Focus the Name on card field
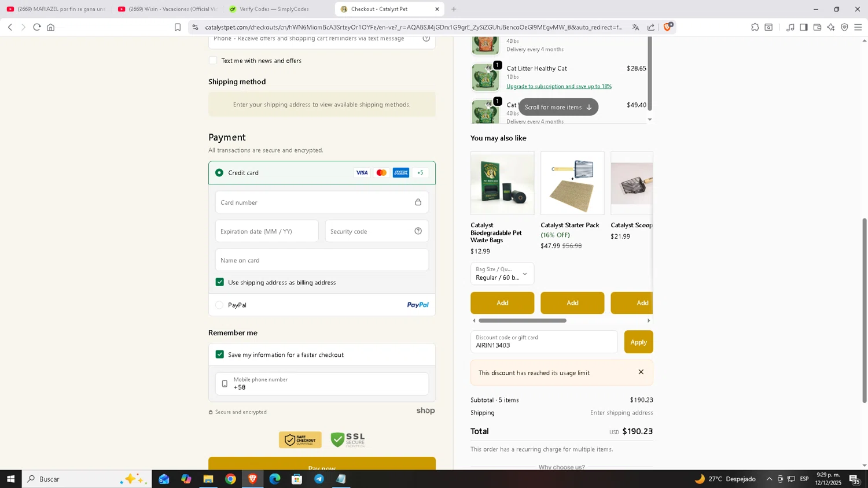Image resolution: width=868 pixels, height=488 pixels. [x=322, y=260]
